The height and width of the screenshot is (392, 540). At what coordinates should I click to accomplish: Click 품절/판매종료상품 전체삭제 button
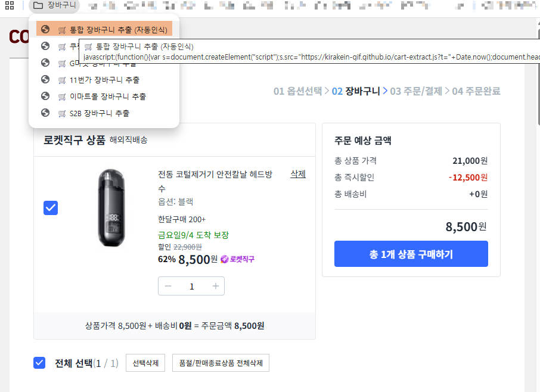click(221, 363)
